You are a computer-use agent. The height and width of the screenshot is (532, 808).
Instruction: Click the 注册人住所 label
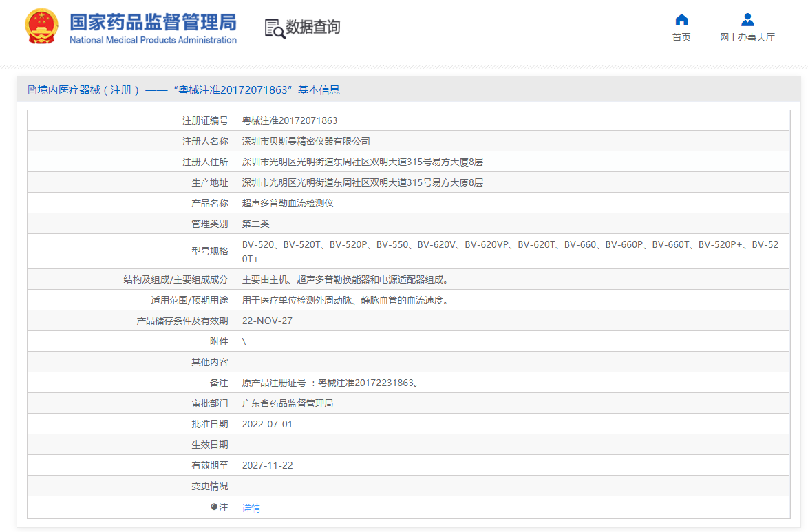(205, 161)
